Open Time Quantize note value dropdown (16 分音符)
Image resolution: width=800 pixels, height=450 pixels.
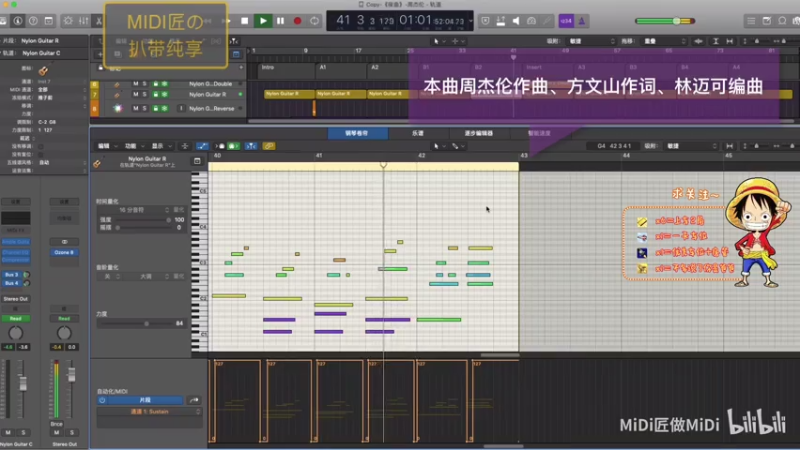click(x=134, y=210)
